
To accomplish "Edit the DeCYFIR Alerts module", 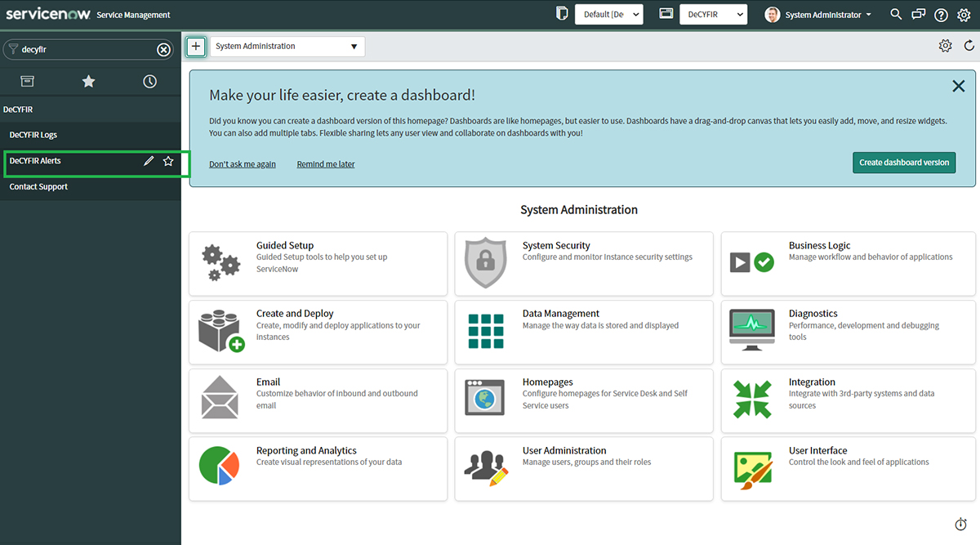I will click(x=149, y=161).
